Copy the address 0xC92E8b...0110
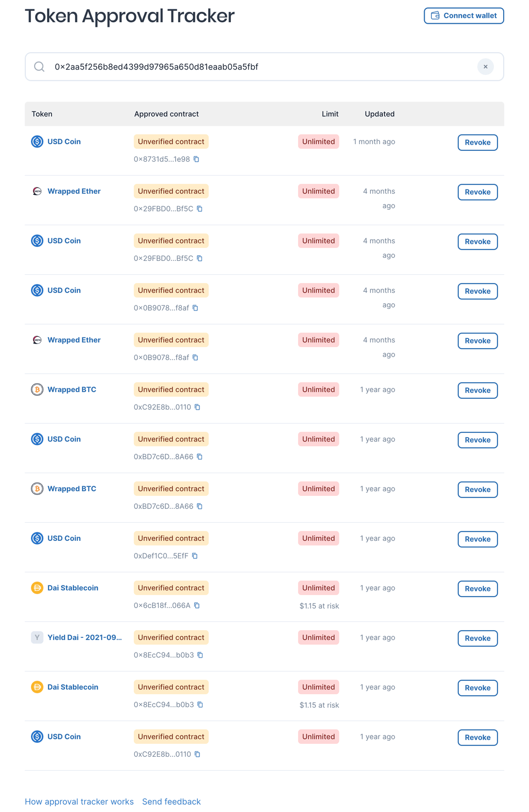This screenshot has width=529, height=812. point(196,407)
